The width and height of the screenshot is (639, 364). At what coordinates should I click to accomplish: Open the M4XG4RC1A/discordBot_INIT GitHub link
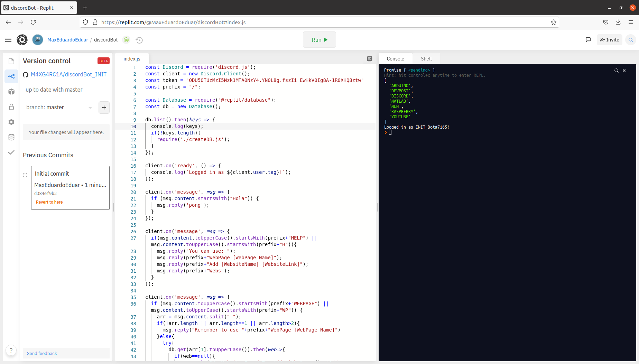(x=69, y=74)
